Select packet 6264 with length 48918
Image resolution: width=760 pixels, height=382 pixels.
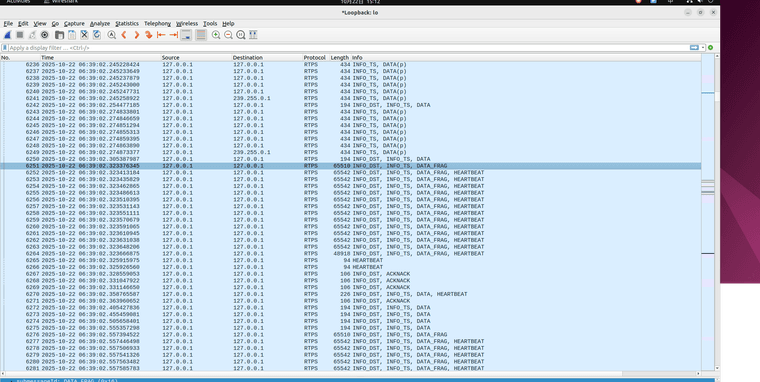[350, 254]
